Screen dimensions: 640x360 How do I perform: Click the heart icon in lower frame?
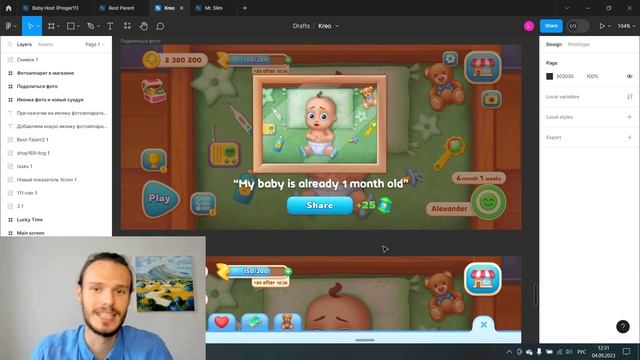tap(222, 322)
